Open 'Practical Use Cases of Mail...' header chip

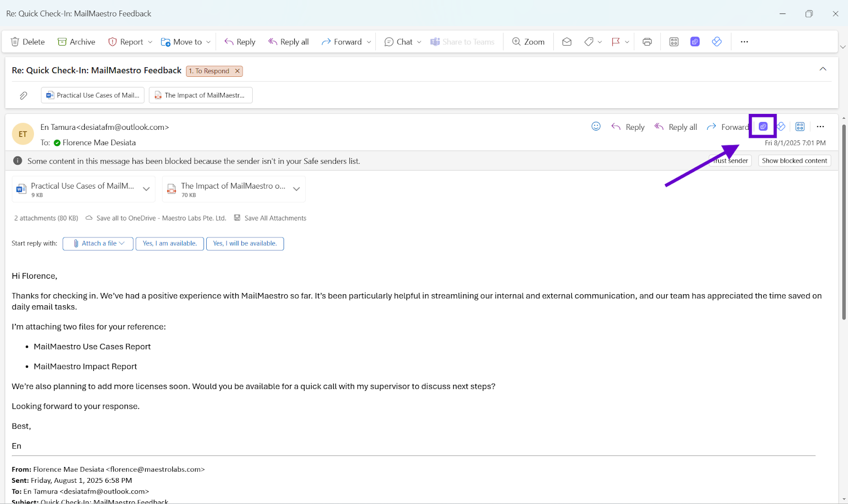tap(94, 95)
